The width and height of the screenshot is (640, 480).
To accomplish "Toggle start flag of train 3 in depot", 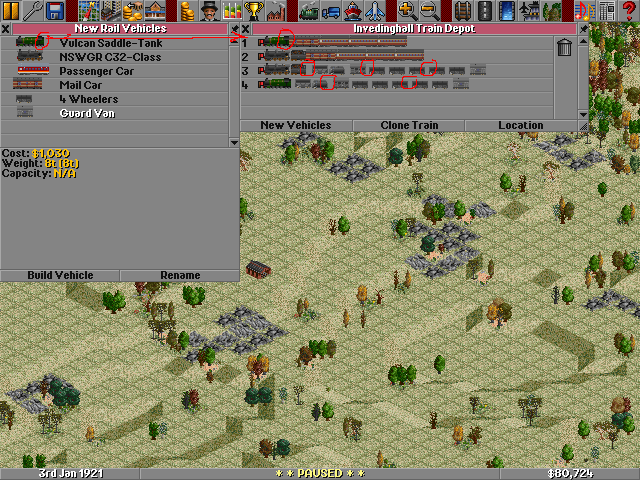I will [261, 70].
